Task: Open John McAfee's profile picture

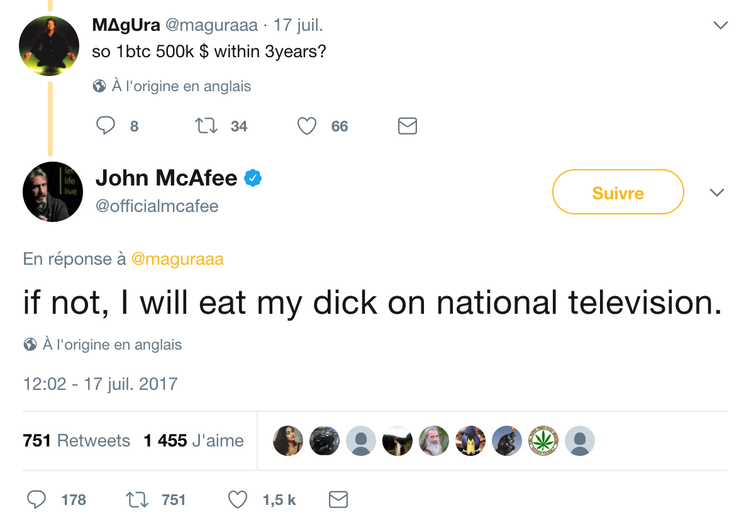Action: [x=53, y=192]
